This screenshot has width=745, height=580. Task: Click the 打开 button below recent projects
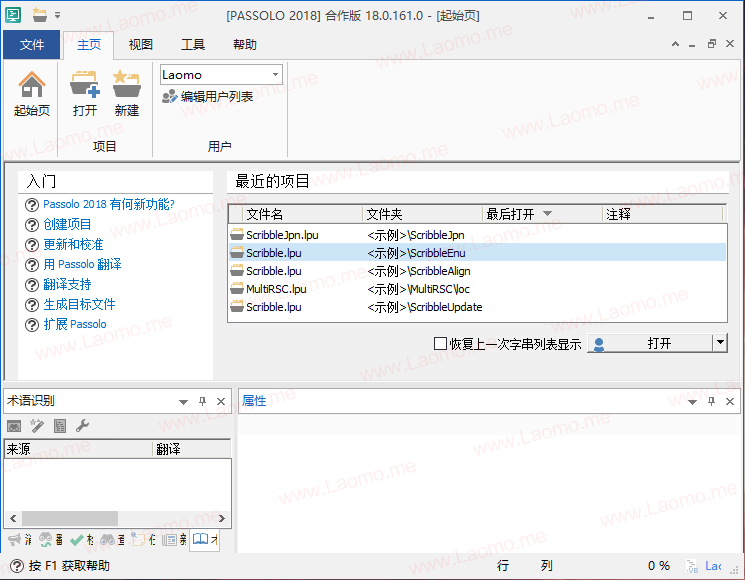tap(650, 343)
